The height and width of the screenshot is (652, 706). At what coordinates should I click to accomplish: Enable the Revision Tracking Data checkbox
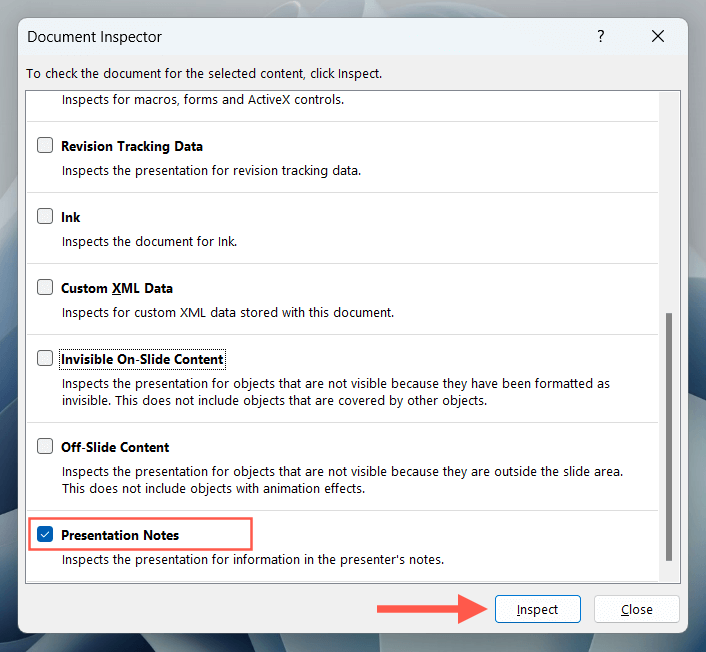pos(45,146)
